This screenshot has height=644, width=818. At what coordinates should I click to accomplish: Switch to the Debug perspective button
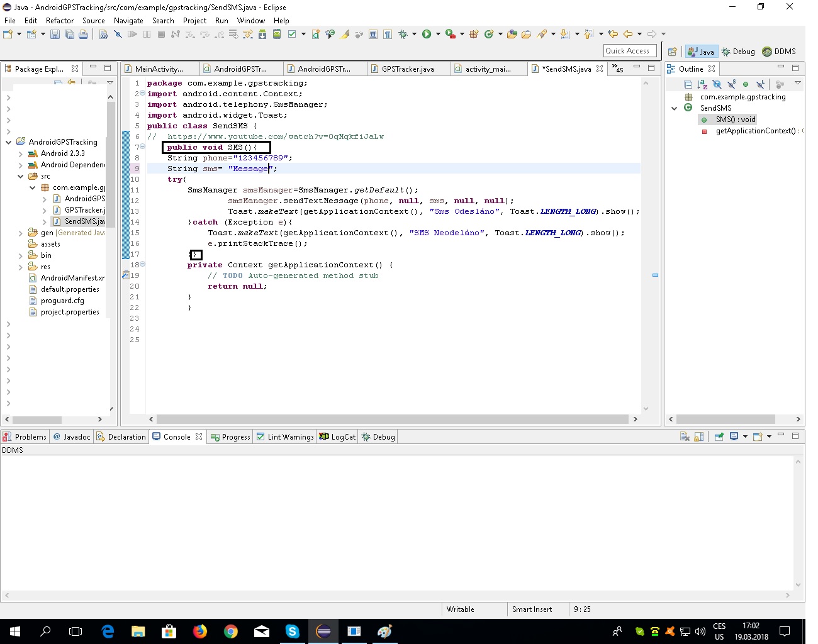tap(738, 52)
